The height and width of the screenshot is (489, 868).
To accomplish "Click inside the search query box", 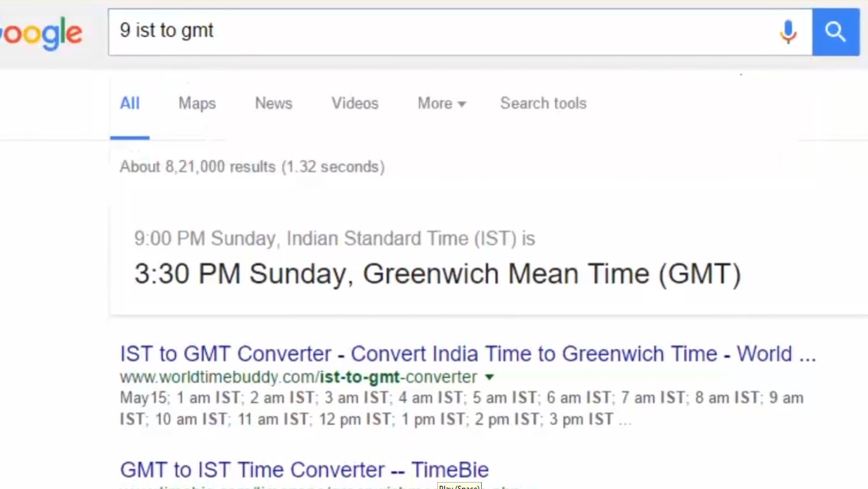I will (445, 32).
